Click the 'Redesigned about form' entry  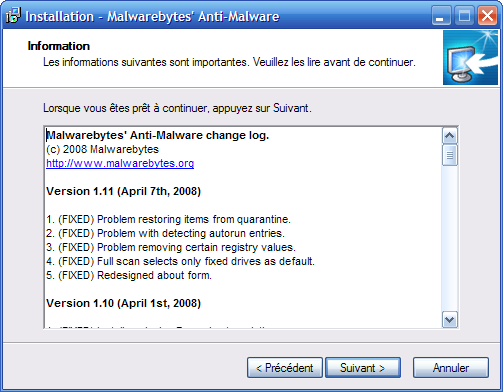(x=129, y=275)
